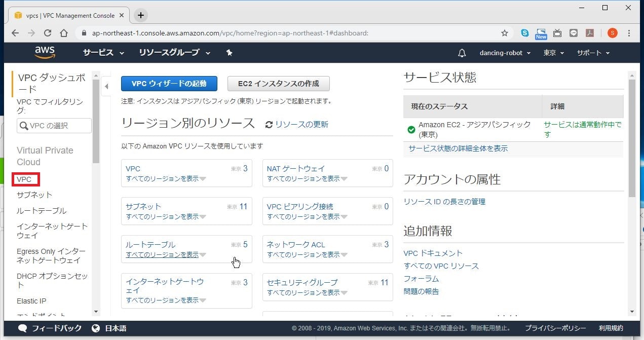Click the green status check icon
Screen dimensions: 644x340
411,130
